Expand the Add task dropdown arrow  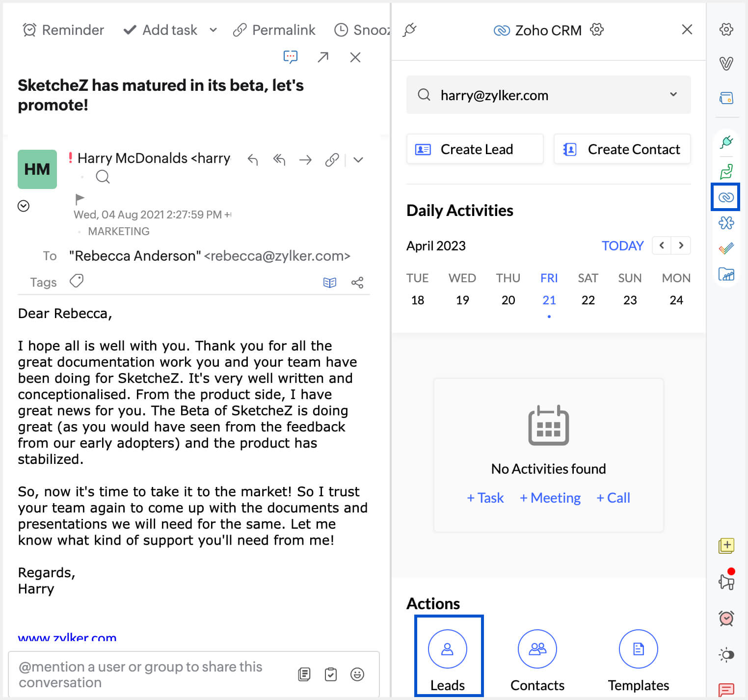coord(213,30)
